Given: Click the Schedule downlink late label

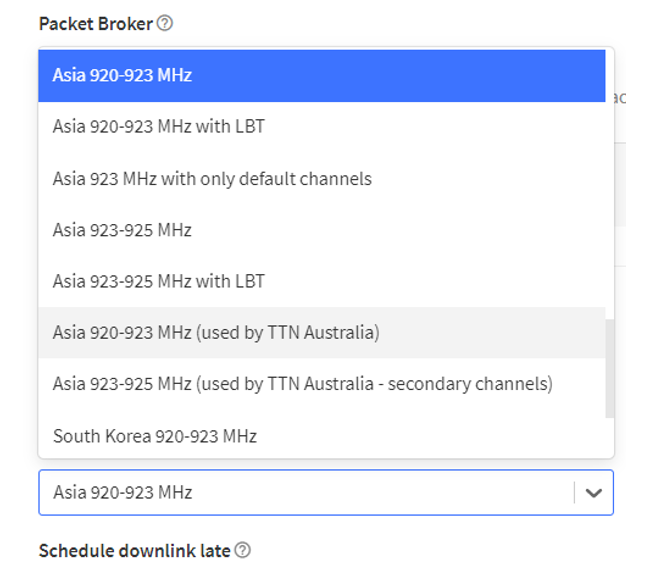Looking at the screenshot, I should [135, 551].
